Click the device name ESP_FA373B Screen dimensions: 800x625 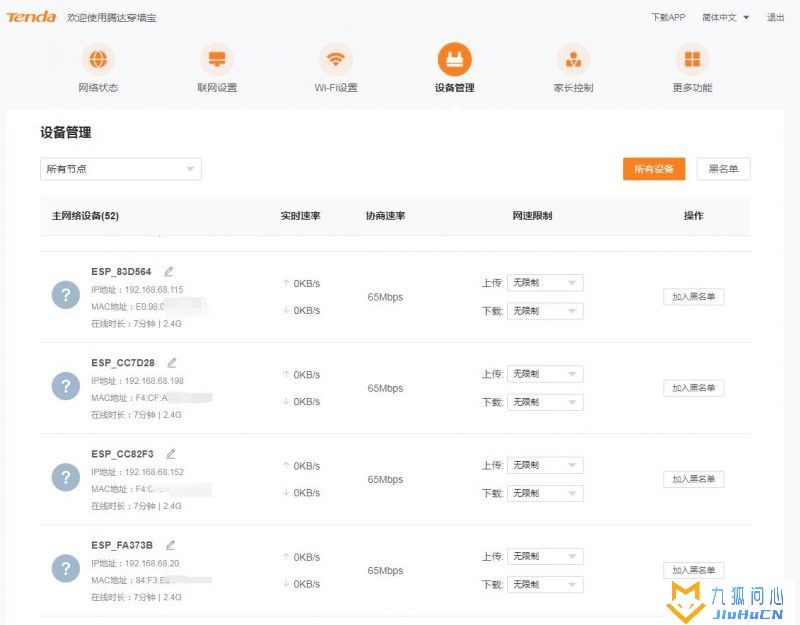coord(122,545)
